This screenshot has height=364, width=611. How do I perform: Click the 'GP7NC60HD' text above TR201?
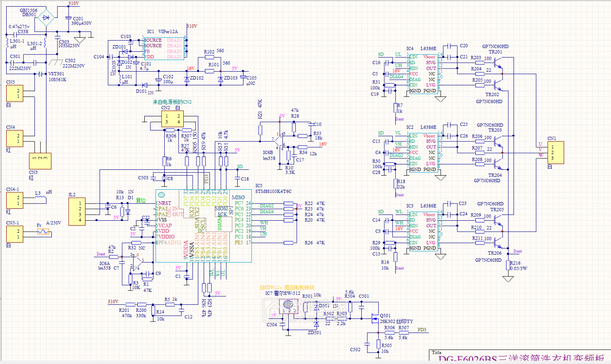[495, 46]
